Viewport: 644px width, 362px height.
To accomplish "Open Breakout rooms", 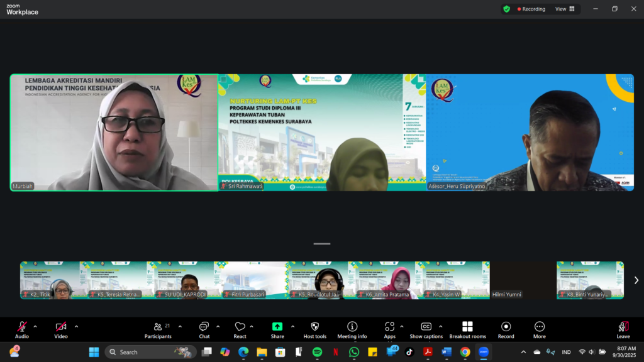I will click(467, 329).
